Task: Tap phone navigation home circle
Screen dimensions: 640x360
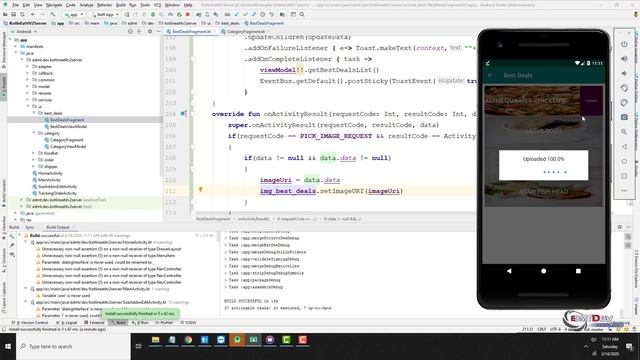Action: (543, 271)
